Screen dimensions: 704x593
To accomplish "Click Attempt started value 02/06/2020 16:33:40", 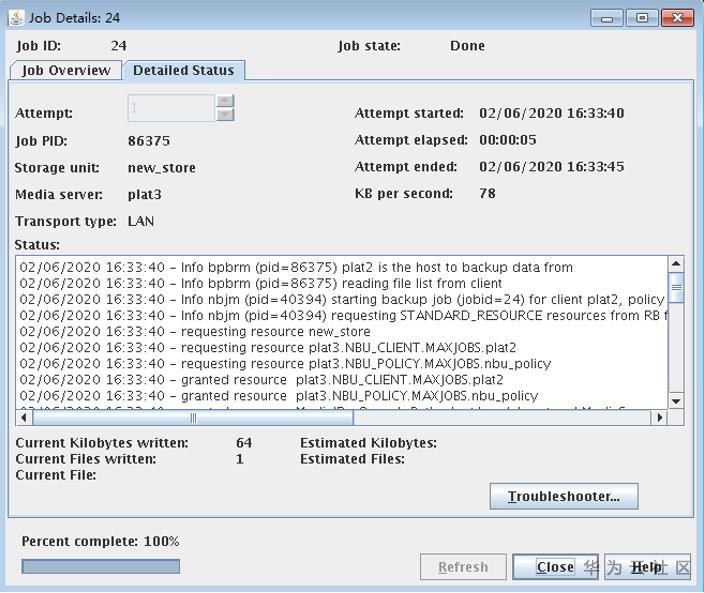I will [552, 113].
